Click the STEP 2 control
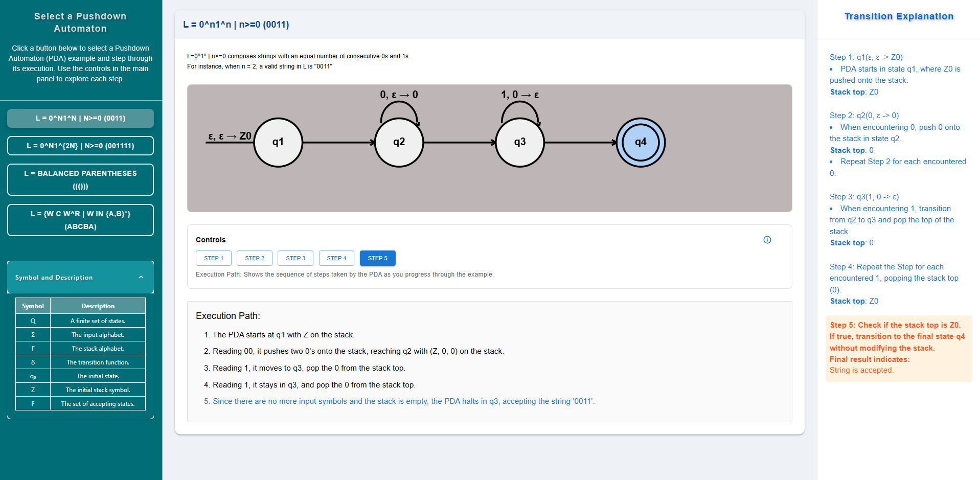The width and height of the screenshot is (980, 480). coord(255,258)
